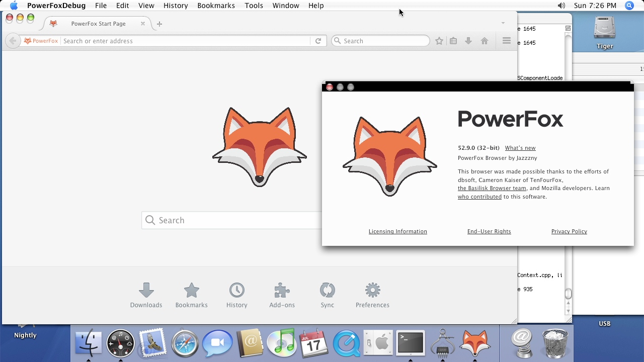644x362 pixels.
Task: Open Sync from the start page
Action: tap(327, 295)
